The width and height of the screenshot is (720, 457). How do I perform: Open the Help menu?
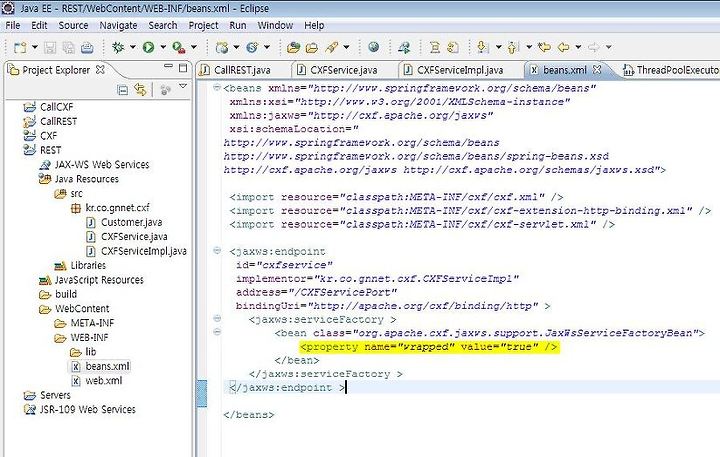(x=314, y=25)
